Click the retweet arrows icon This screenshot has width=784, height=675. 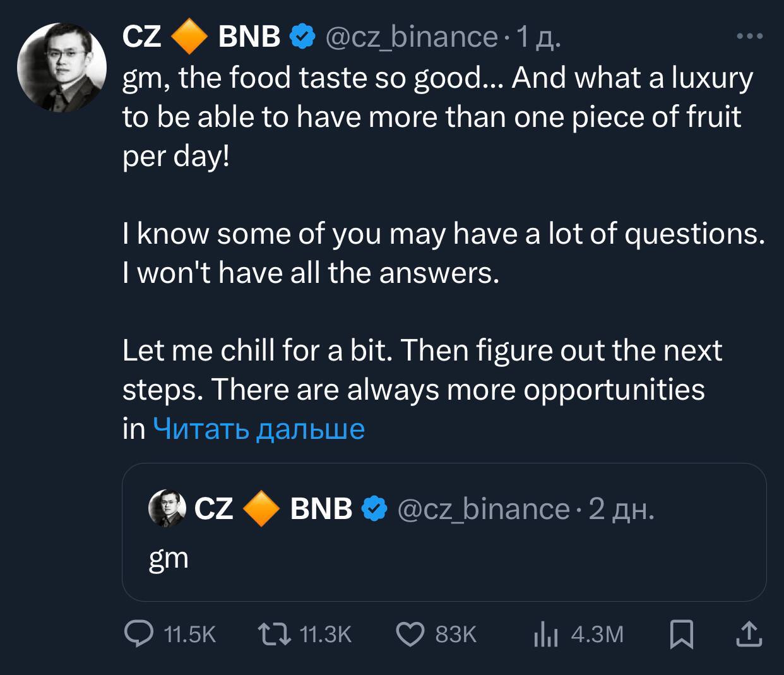click(x=275, y=634)
